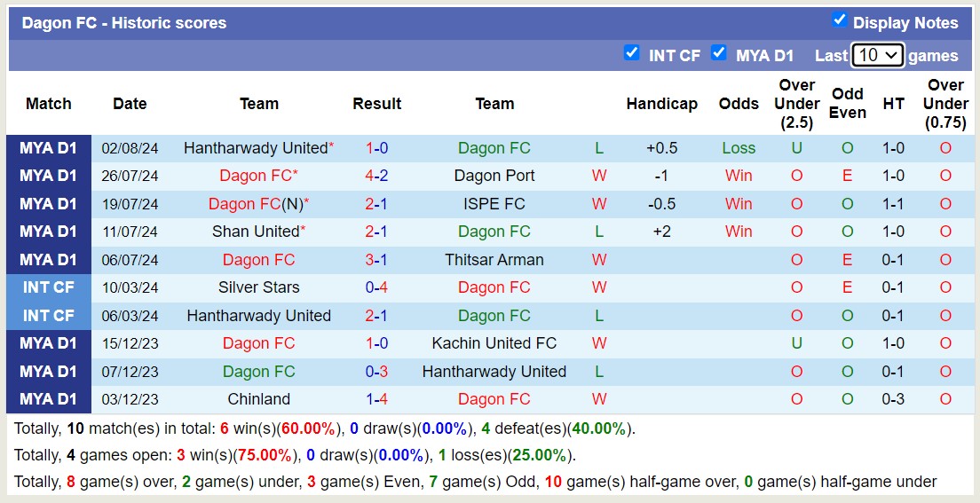Click the Silver Stars team name
This screenshot has width=980, height=503.
pos(258,287)
